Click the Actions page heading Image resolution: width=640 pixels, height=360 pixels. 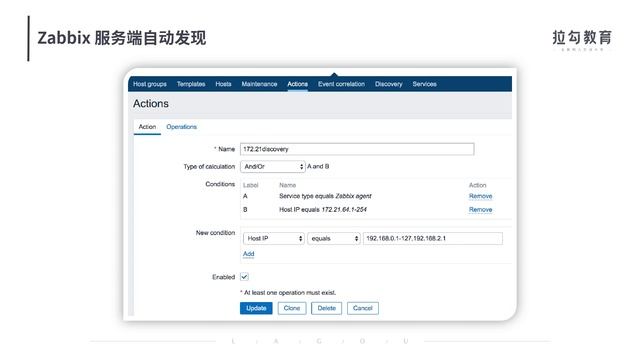pos(151,104)
